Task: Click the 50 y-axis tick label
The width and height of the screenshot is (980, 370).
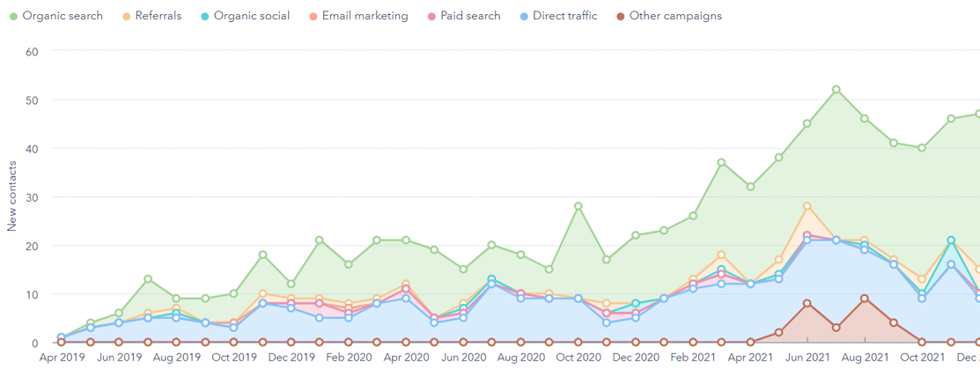Action: coord(33,100)
